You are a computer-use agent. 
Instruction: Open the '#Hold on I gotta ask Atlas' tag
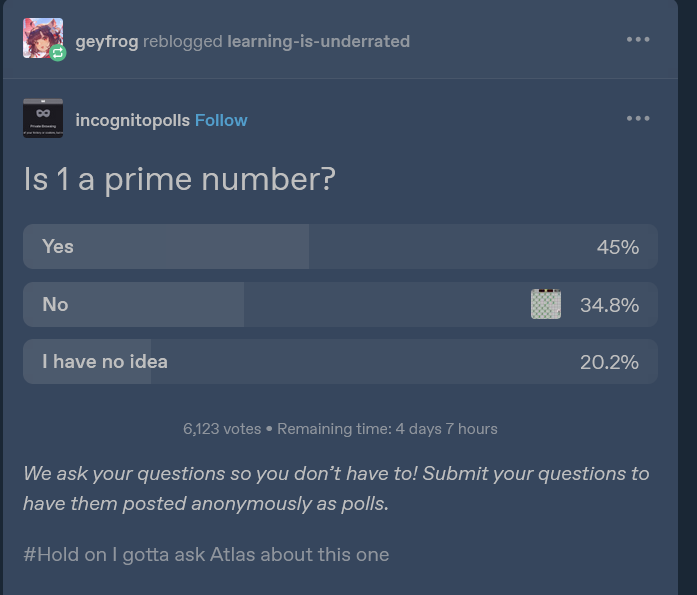206,554
